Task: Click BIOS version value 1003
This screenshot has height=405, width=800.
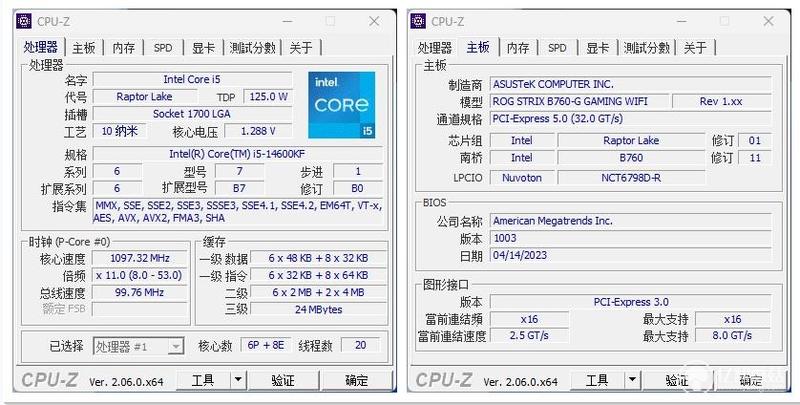Action: tap(631, 238)
